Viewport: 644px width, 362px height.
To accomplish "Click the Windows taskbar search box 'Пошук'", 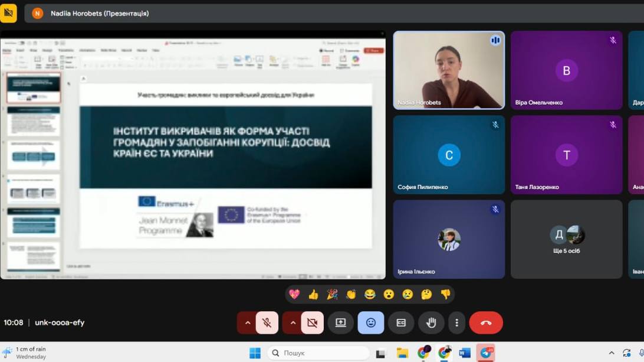I will click(x=318, y=353).
